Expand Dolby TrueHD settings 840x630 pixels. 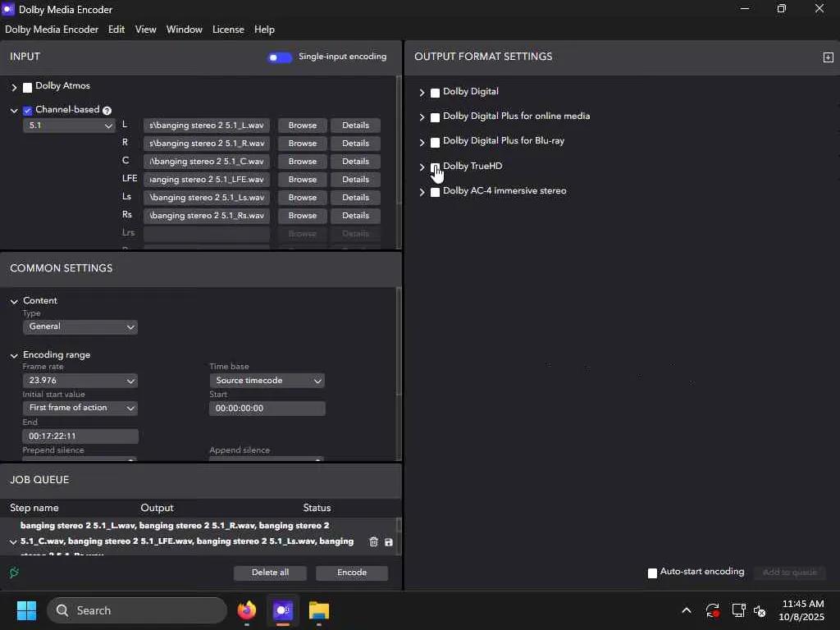pyautogui.click(x=422, y=167)
